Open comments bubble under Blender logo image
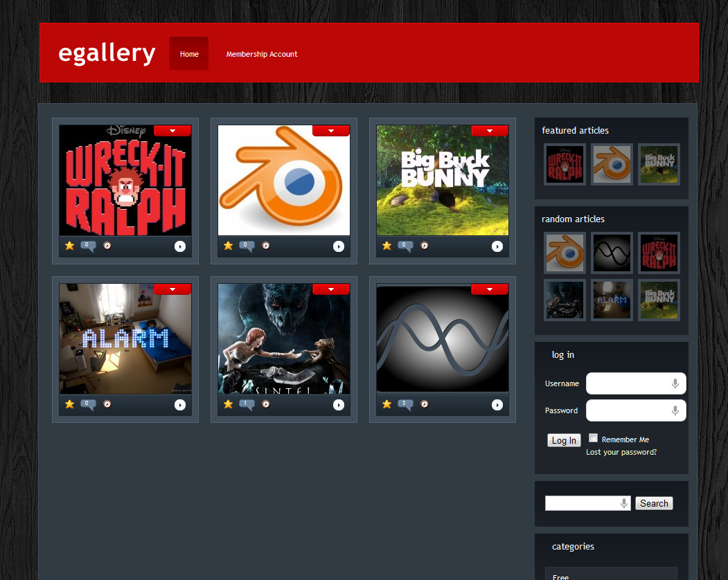Viewport: 728px width, 580px height. click(x=247, y=246)
